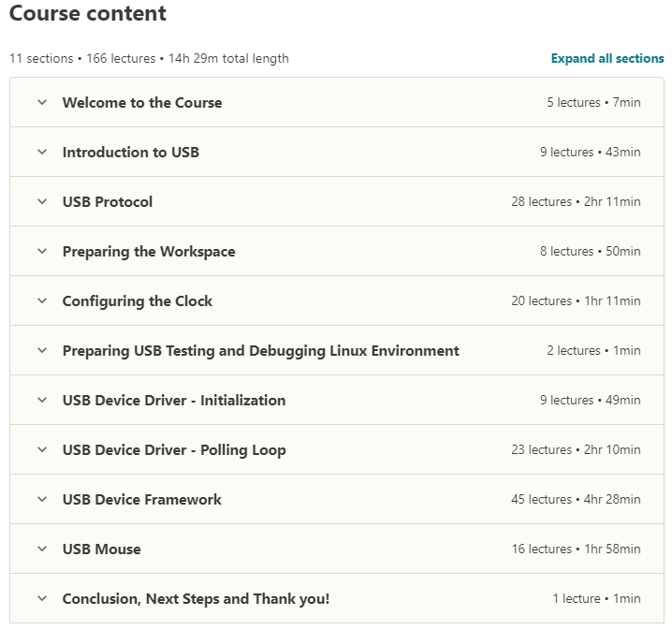The height and width of the screenshot is (630, 672).
Task: Open chevron beside Configuring the Clock
Action: click(42, 300)
